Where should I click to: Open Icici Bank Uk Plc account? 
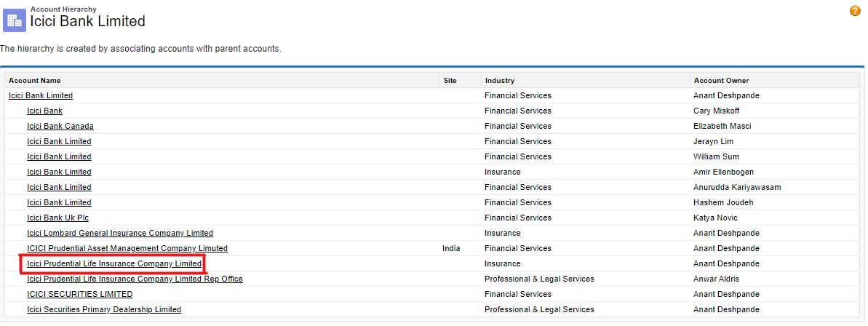57,218
